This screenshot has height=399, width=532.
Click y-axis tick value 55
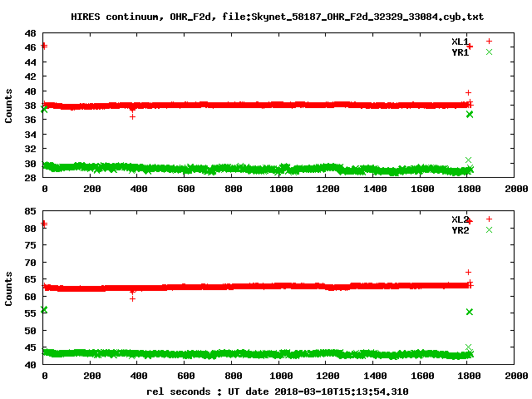click(30, 313)
